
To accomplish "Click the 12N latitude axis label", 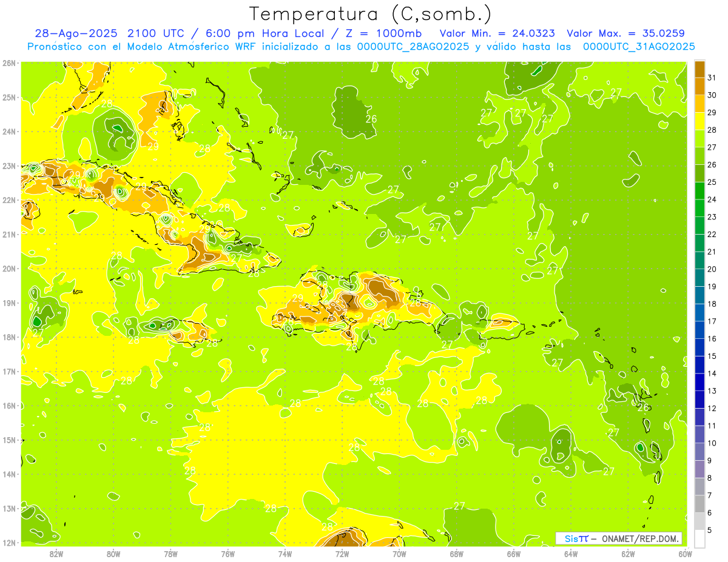I will [x=9, y=543].
